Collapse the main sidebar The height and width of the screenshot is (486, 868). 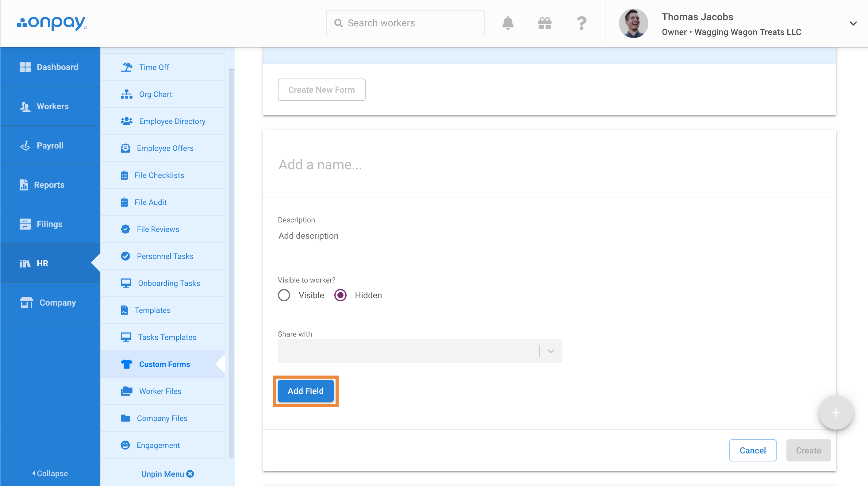(x=50, y=473)
